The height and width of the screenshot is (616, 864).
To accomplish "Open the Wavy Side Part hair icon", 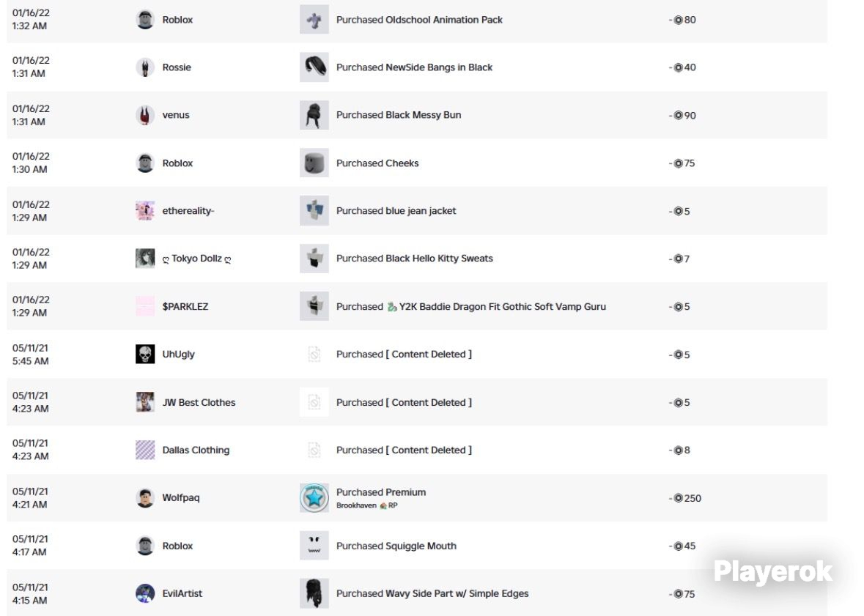I will tap(314, 593).
